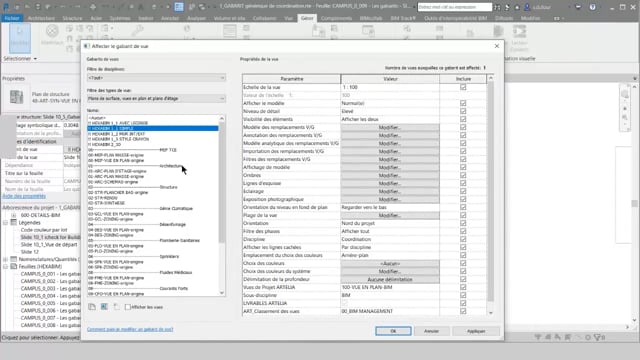Click the filter icon in the status bar
Image resolution: width=640 pixels, height=360 pixels.
point(598,337)
